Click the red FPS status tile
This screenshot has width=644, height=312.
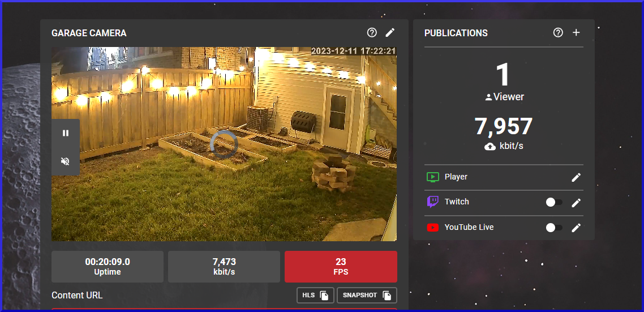pos(341,267)
